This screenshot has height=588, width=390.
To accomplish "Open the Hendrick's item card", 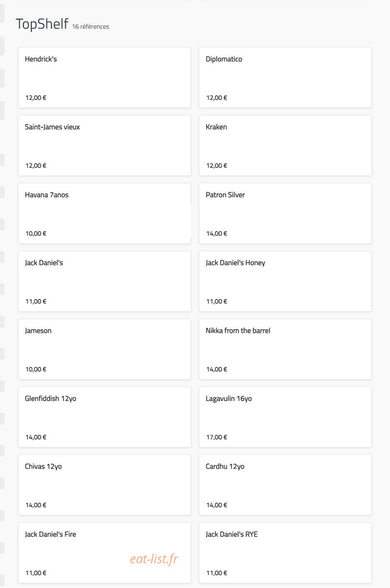I will point(104,78).
